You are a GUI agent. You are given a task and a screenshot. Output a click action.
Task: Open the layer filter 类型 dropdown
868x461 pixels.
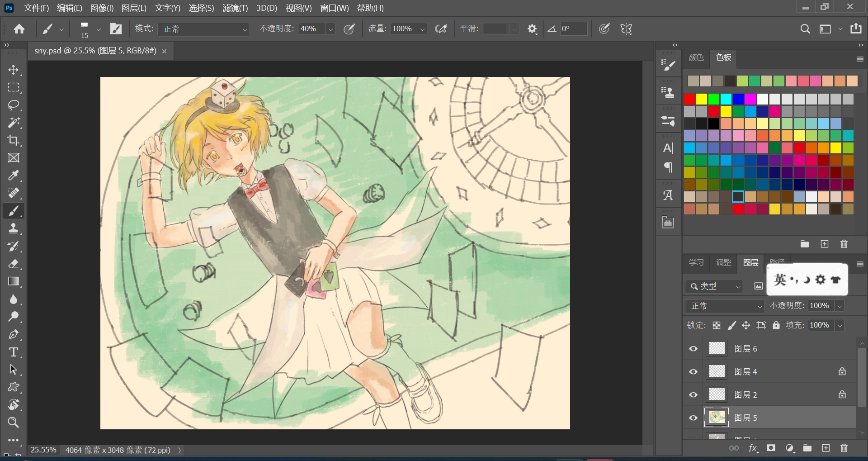[714, 286]
